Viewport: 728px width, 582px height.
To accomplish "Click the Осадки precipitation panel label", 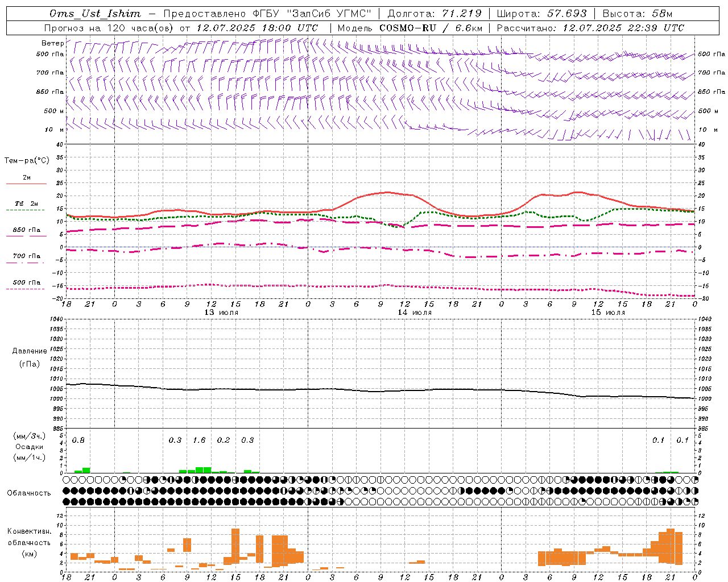I will click(x=30, y=447).
